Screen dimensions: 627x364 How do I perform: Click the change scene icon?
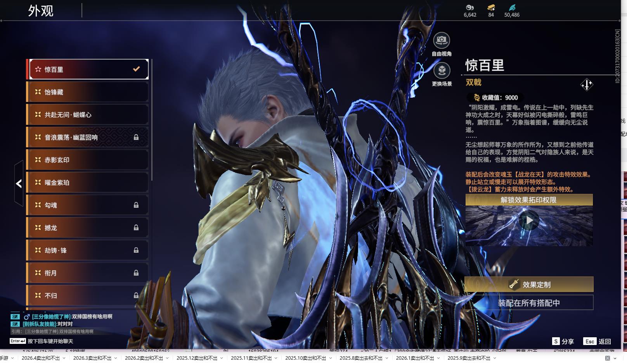point(442,71)
